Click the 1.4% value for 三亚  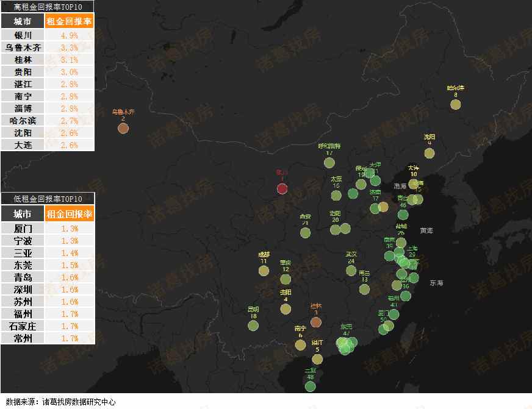(69, 253)
